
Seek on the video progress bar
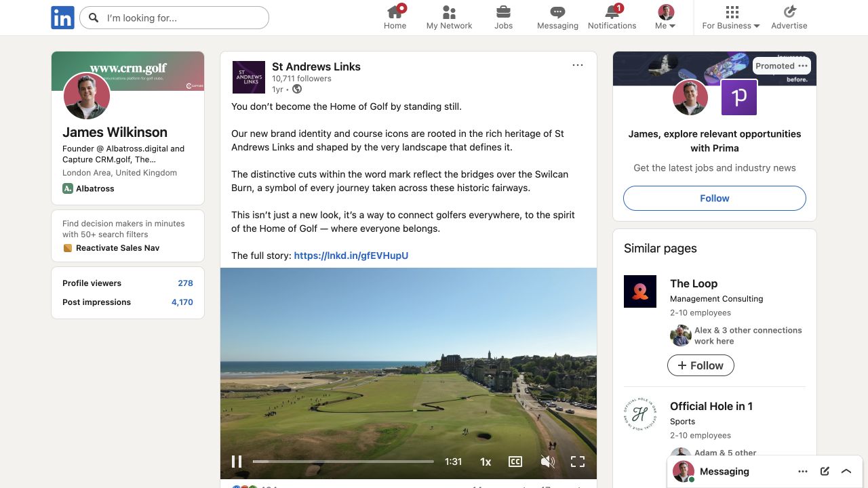tap(343, 462)
